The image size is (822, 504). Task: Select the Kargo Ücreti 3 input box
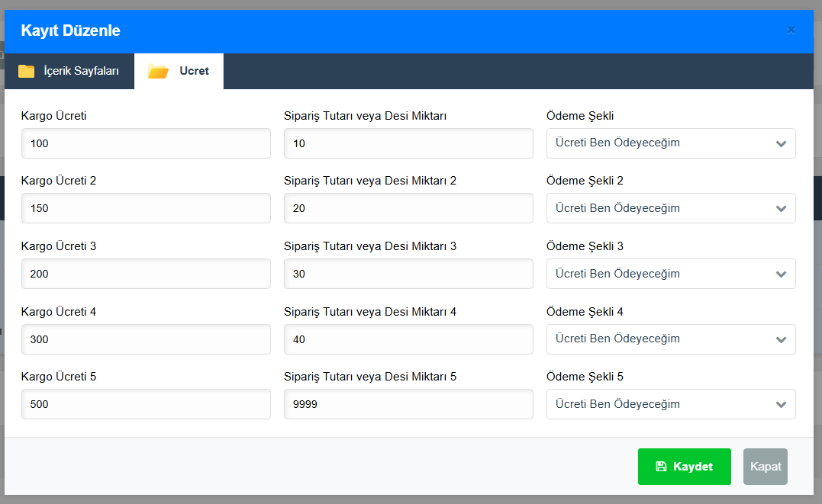(x=146, y=274)
